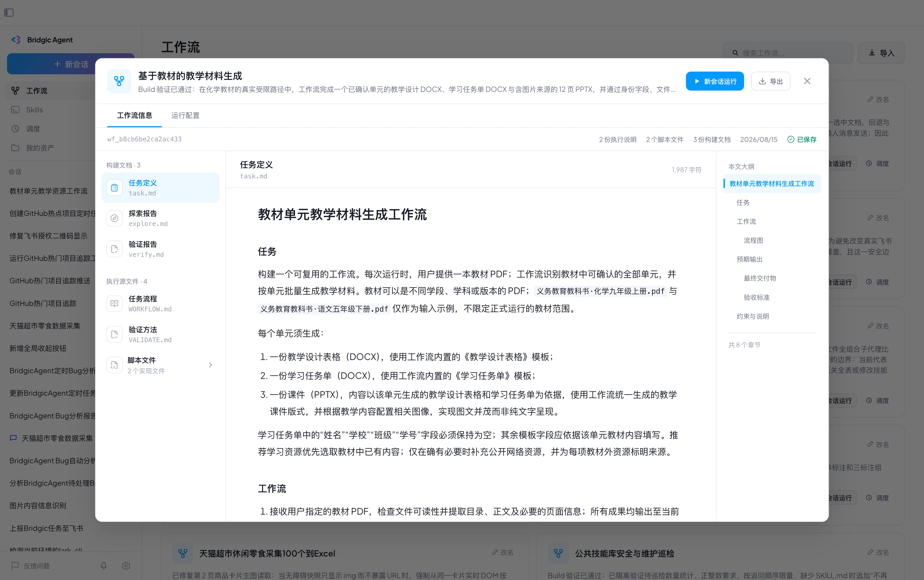
Task: Click the 公共技能库 card workflow icon
Action: 558,553
